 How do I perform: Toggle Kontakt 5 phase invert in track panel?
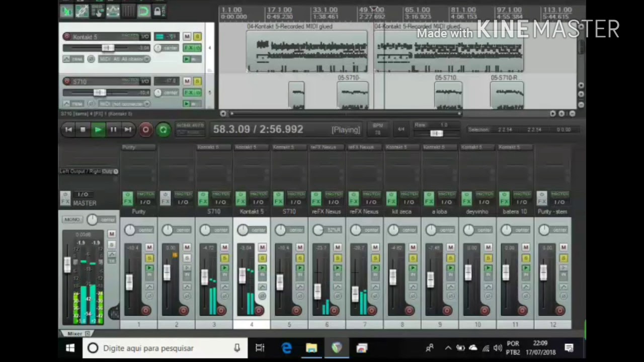pos(91,59)
